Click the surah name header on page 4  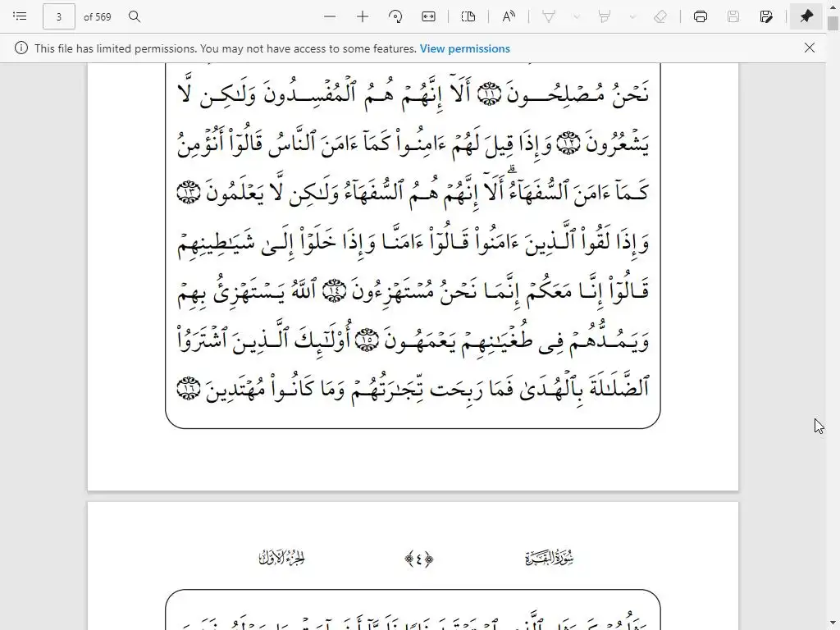pyautogui.click(x=550, y=558)
